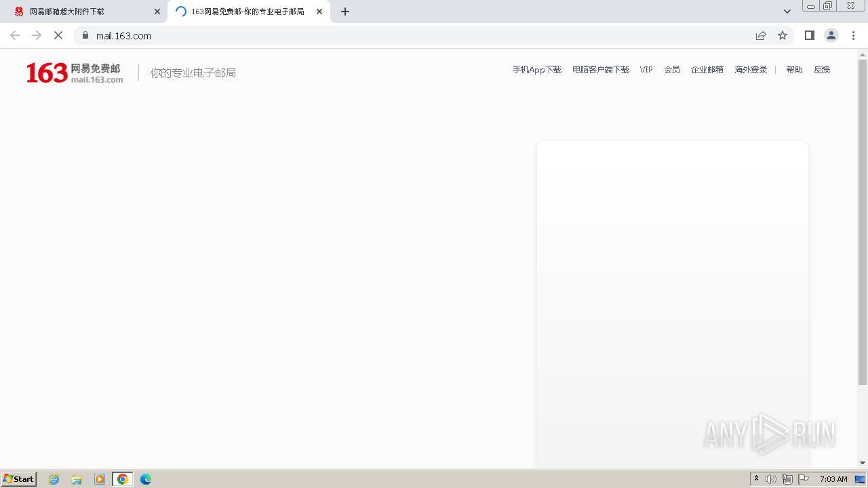Open the network status icon
This screenshot has height=488, width=868.
point(787,479)
